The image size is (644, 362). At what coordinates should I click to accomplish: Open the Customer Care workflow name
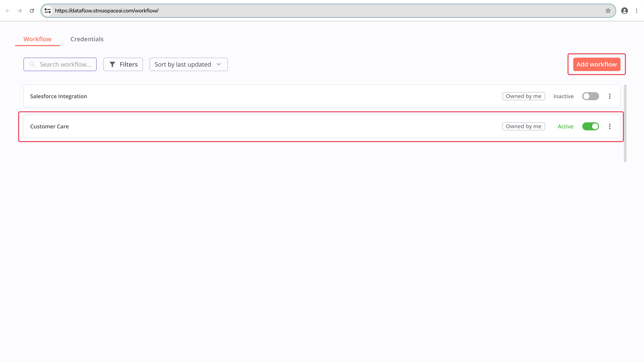pos(50,127)
